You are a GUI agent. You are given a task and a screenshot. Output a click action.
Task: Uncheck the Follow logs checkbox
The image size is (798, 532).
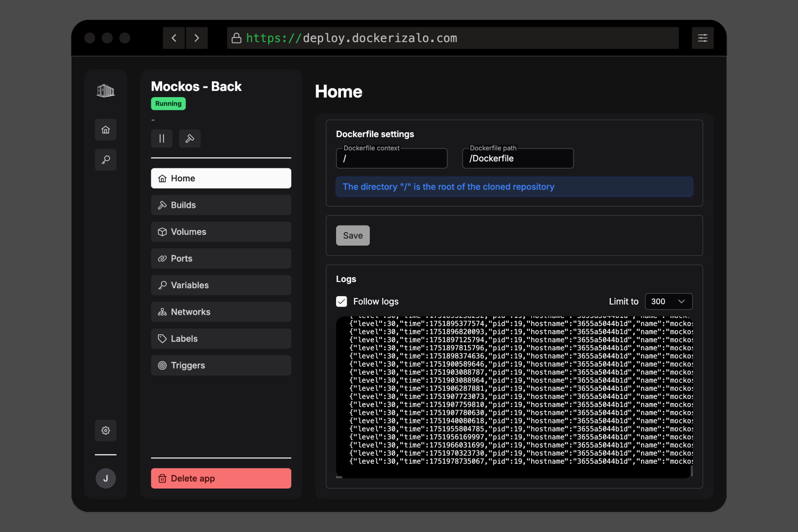[x=341, y=301]
